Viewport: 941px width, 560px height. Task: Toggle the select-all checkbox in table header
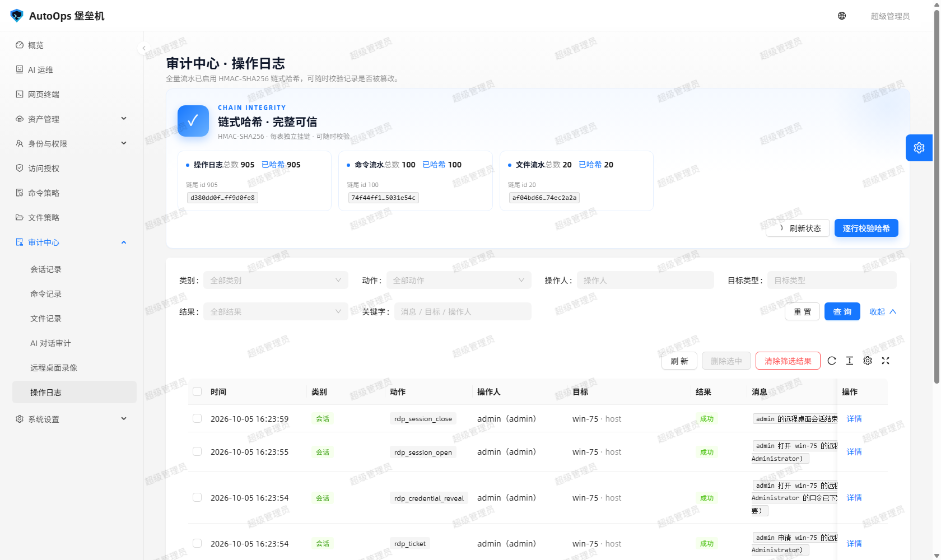(x=197, y=391)
